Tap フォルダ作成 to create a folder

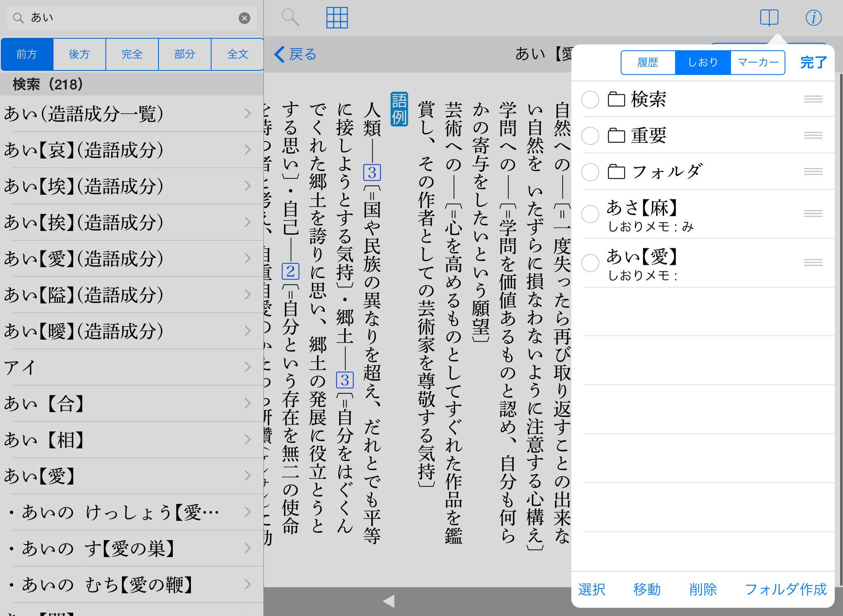(785, 589)
